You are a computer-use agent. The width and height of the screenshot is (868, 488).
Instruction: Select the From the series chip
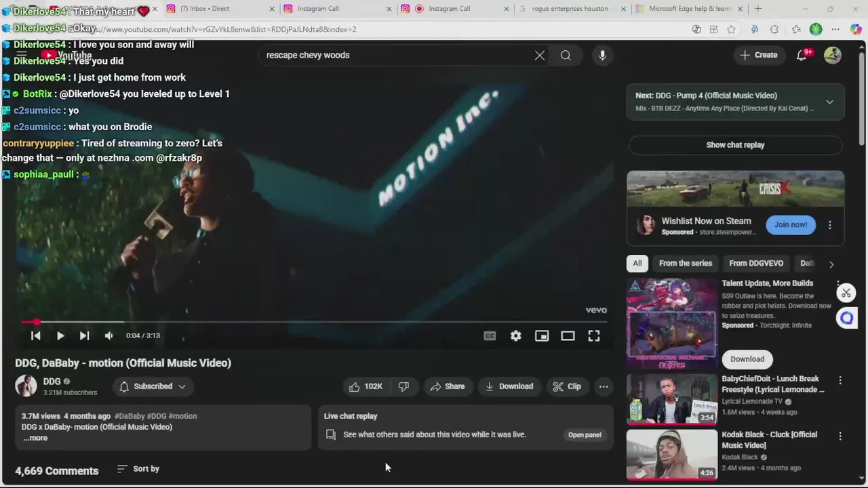click(686, 263)
